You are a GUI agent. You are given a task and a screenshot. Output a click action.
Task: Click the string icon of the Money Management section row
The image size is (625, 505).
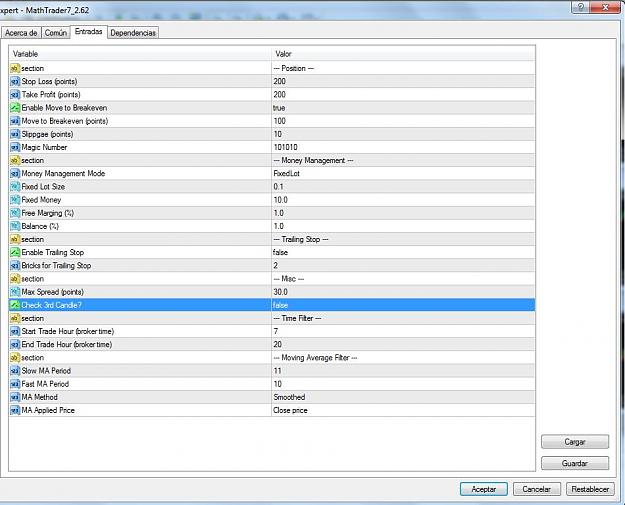(x=15, y=160)
